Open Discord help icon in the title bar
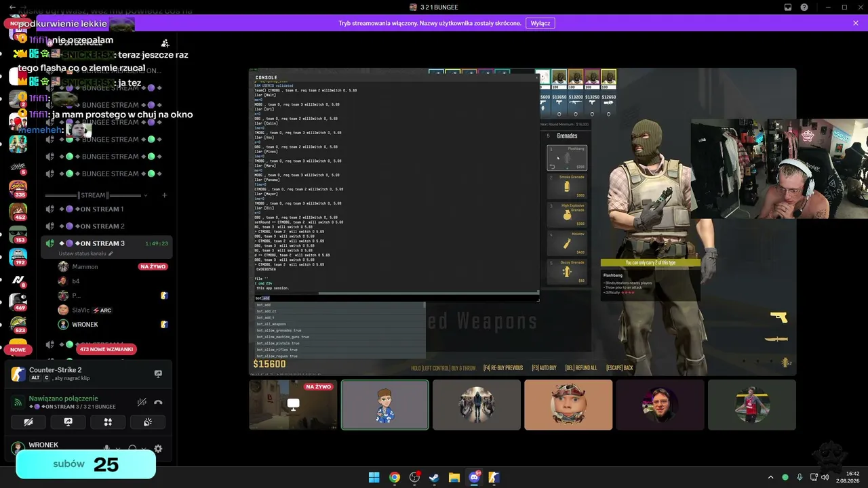The image size is (868, 488). [x=804, y=7]
